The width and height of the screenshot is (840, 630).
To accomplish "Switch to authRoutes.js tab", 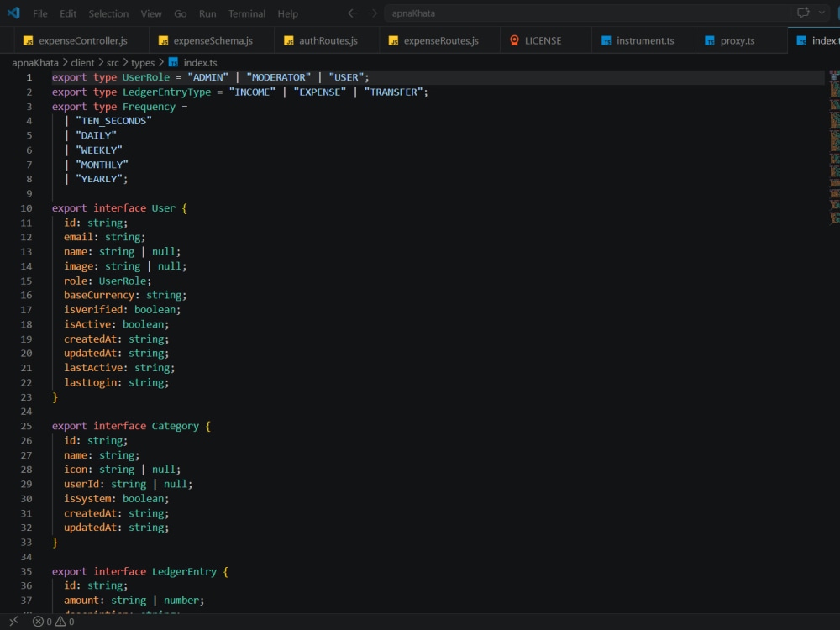I will coord(328,40).
